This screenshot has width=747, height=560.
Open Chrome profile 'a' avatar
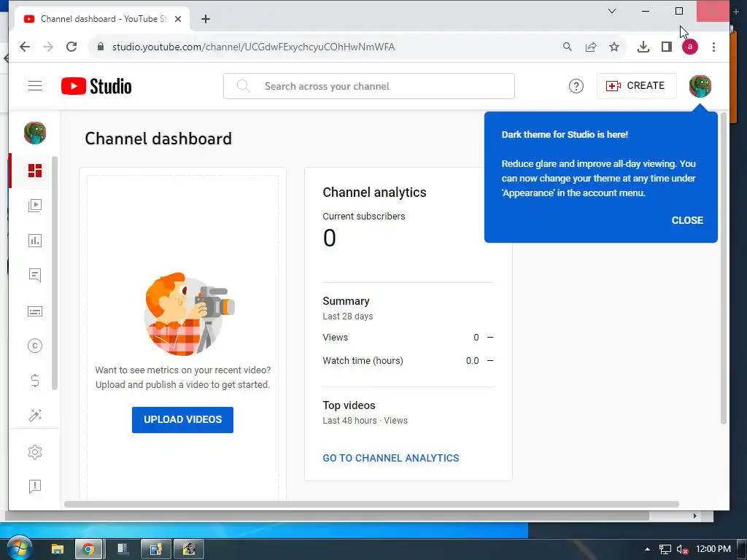[x=690, y=47]
